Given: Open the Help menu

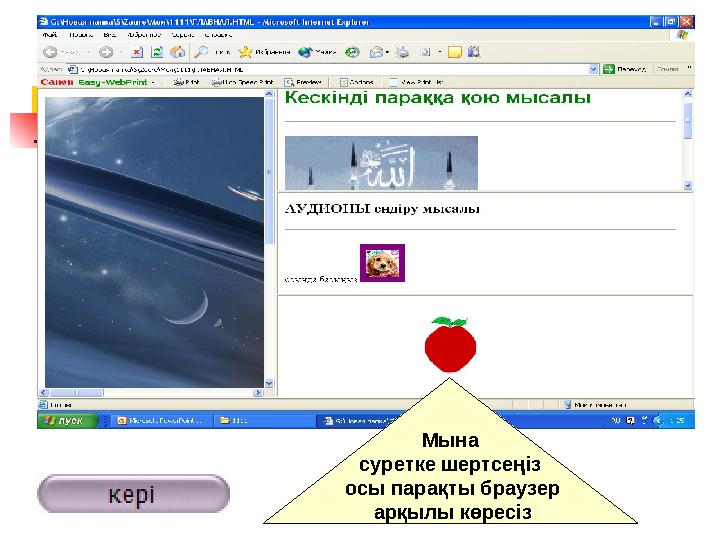Looking at the screenshot, I should coord(218,35).
